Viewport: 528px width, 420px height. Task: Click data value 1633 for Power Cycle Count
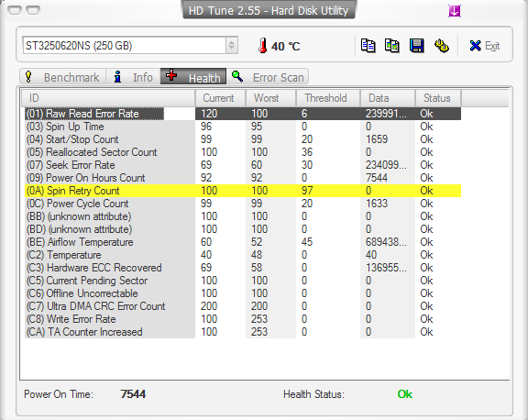(377, 204)
